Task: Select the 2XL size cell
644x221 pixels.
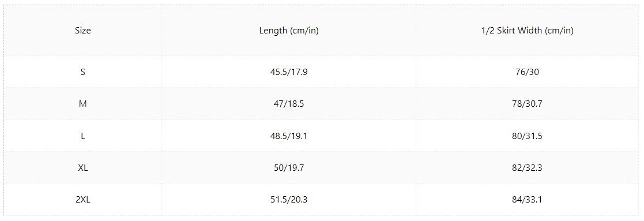Action: (82, 200)
